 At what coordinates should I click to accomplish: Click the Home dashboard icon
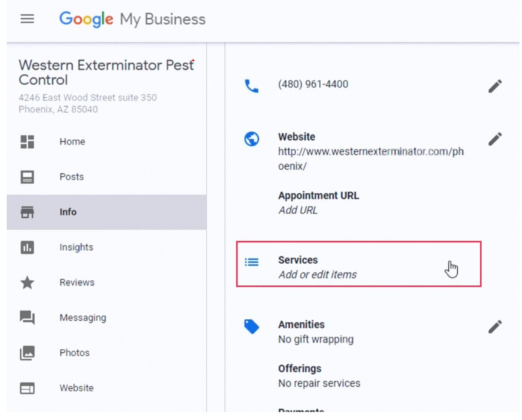[x=27, y=142]
